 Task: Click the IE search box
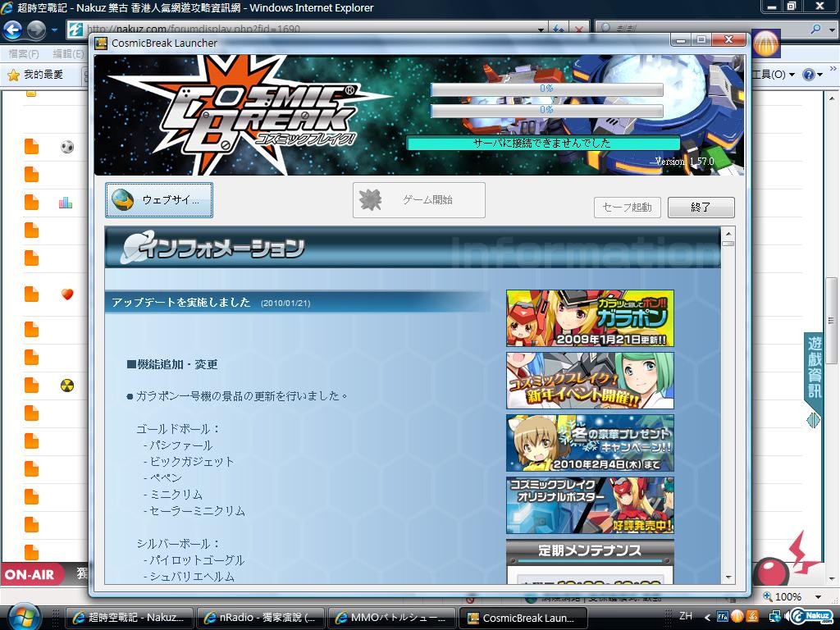tap(702, 29)
